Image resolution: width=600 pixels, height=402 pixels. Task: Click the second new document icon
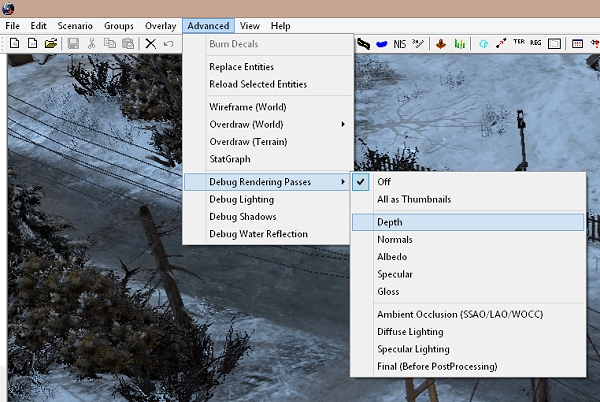tap(33, 43)
